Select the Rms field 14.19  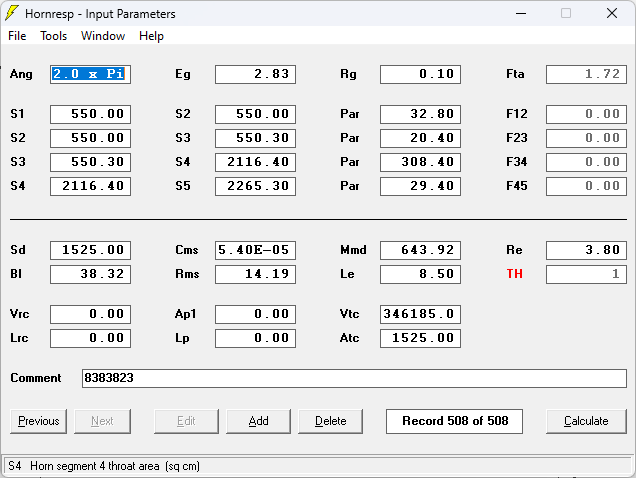256,274
